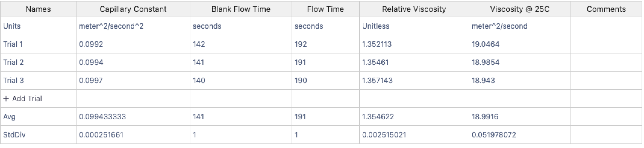644x148 pixels.
Task: Click the StdDiv value 0.000251661
Action: (101, 135)
